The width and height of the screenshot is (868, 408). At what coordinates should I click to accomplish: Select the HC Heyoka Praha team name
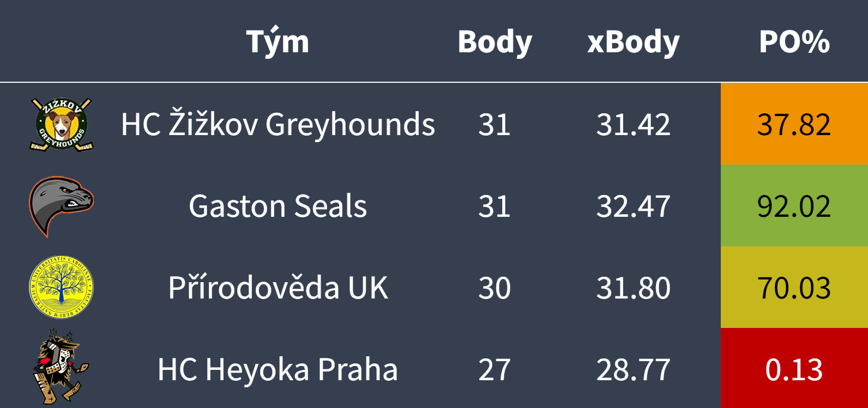[278, 369]
